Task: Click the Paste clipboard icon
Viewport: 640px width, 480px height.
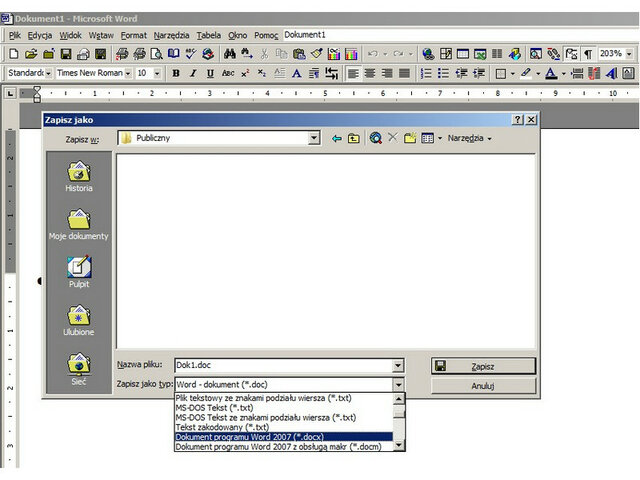Action: click(x=299, y=53)
